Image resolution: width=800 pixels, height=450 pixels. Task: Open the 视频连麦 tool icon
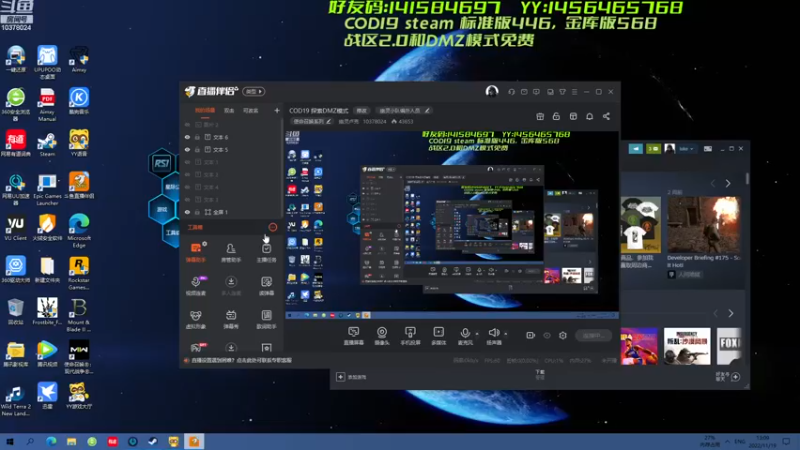(196, 285)
